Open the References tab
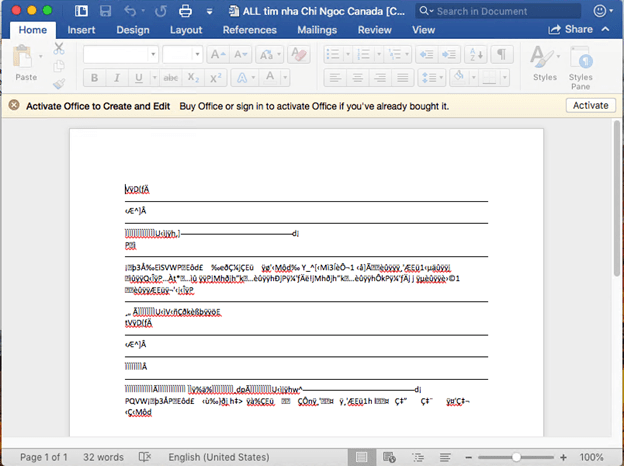624x466 pixels. (250, 30)
